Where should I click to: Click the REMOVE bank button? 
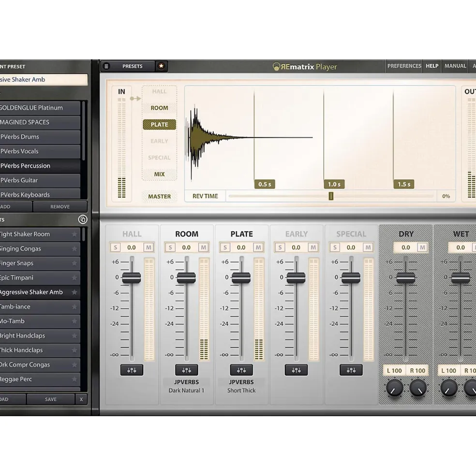click(60, 207)
